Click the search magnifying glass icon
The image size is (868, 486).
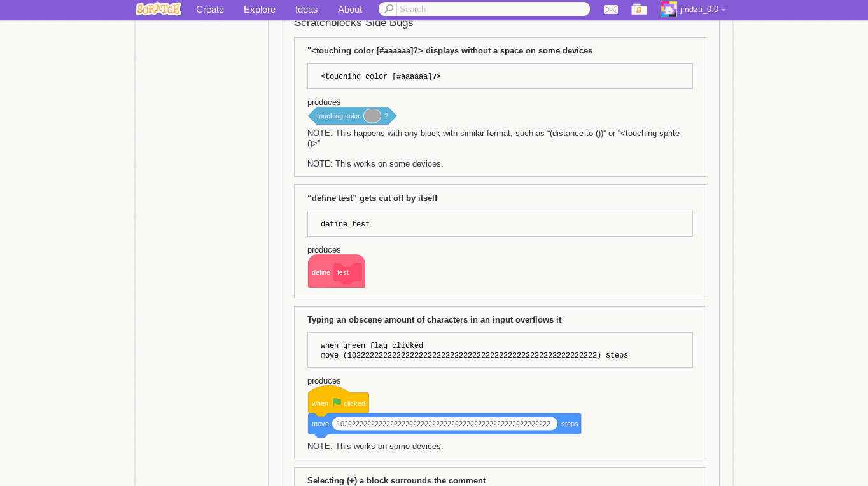point(388,9)
